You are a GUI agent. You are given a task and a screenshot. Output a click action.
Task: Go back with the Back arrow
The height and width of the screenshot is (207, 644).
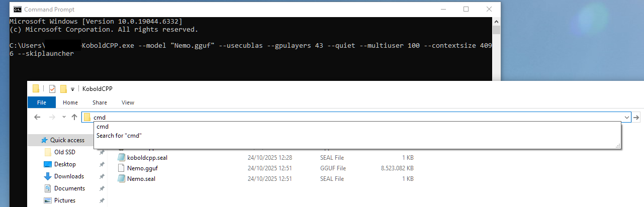[x=37, y=117]
